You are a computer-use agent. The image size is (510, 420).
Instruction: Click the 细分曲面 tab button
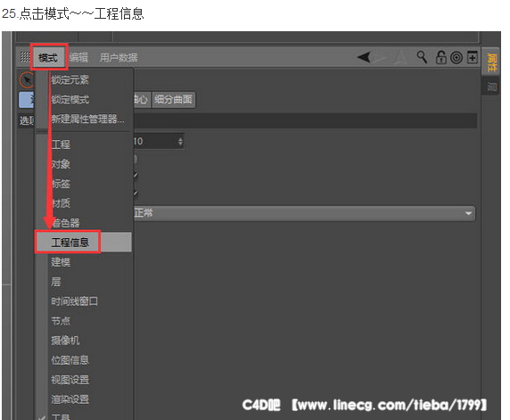[x=173, y=99]
